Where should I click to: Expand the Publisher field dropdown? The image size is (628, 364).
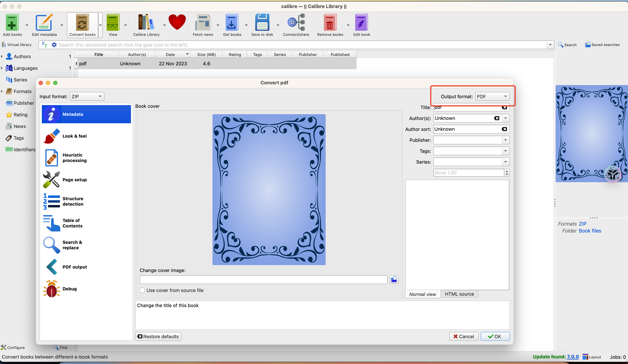pyautogui.click(x=505, y=140)
